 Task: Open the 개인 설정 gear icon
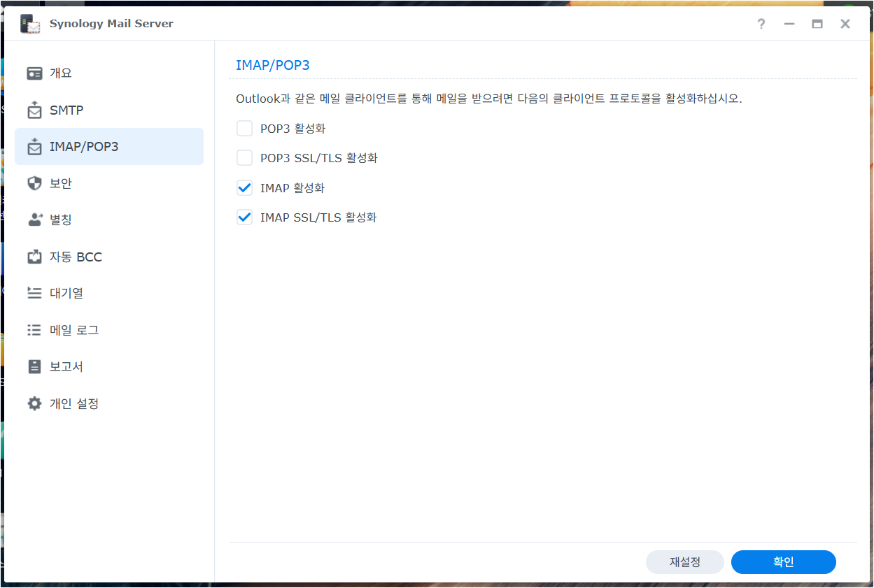pyautogui.click(x=34, y=403)
